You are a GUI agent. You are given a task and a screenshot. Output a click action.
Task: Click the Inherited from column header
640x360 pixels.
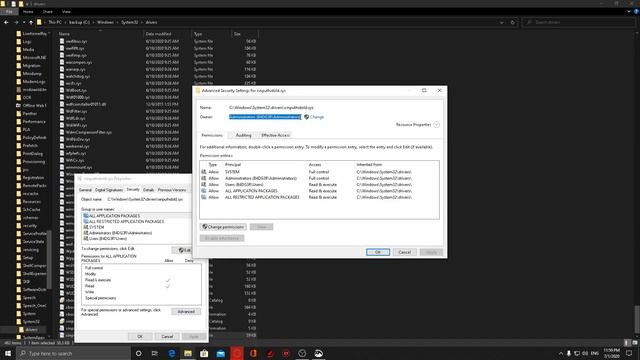[x=369, y=164]
